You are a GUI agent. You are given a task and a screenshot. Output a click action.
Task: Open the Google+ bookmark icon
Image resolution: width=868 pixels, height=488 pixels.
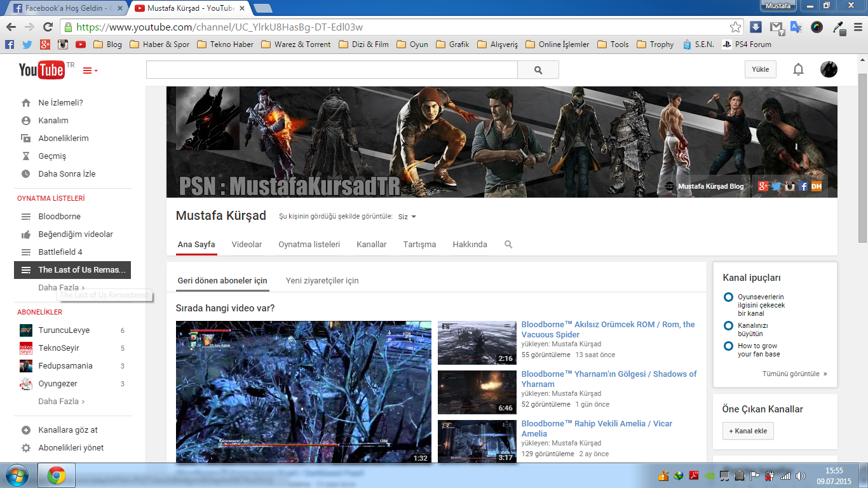[45, 44]
